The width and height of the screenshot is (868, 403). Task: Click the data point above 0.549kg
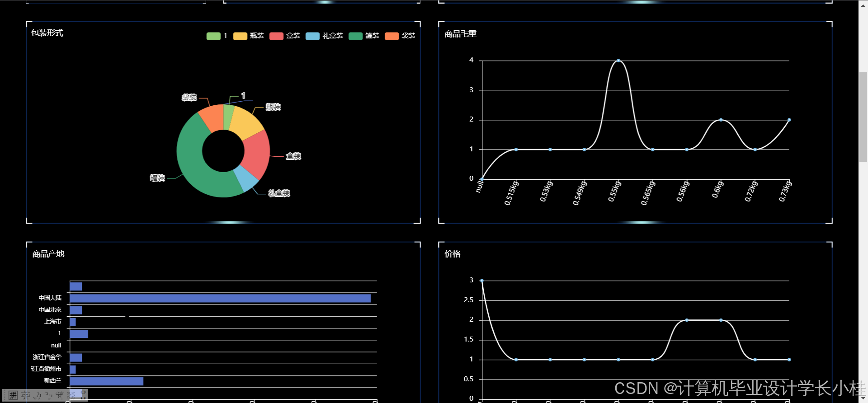pos(584,150)
